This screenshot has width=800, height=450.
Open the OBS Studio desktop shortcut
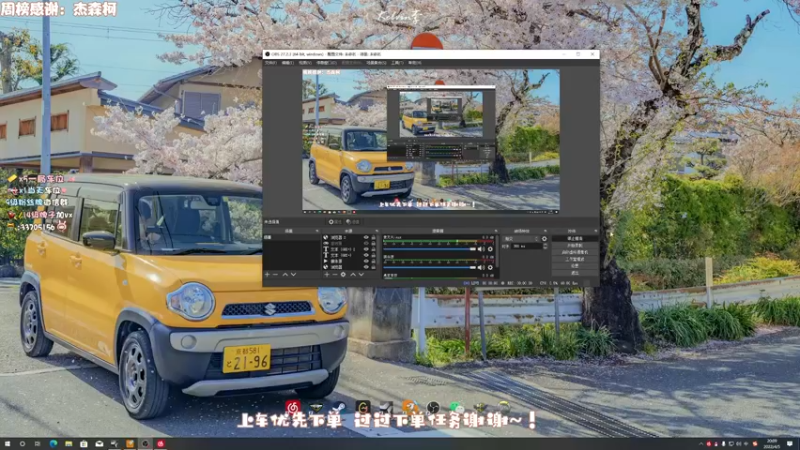click(433, 407)
